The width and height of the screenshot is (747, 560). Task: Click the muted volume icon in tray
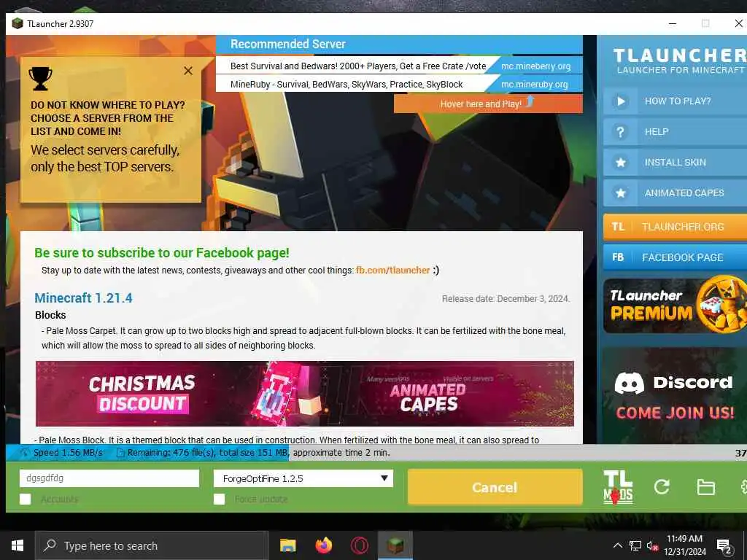[x=653, y=546]
